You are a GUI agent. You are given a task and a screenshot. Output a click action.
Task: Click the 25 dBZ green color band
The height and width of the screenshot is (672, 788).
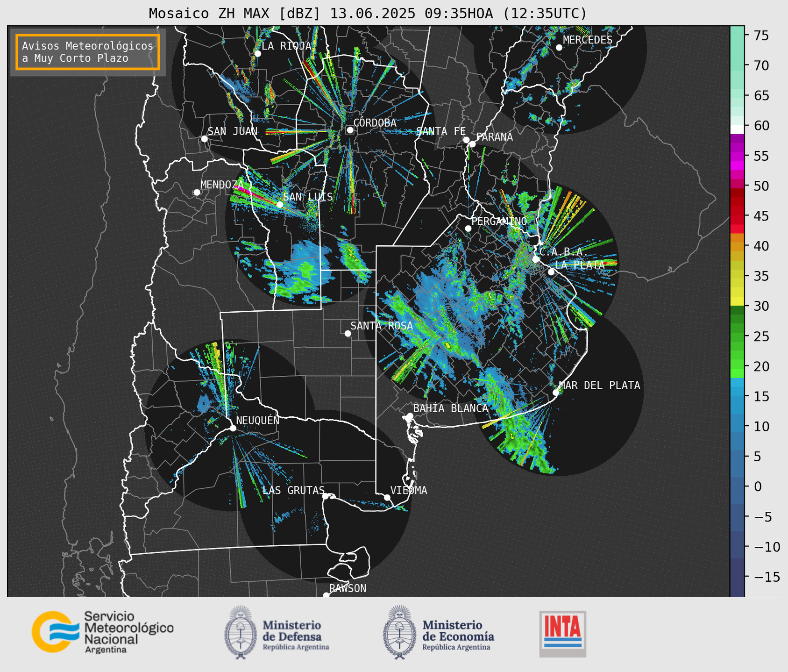(x=737, y=336)
